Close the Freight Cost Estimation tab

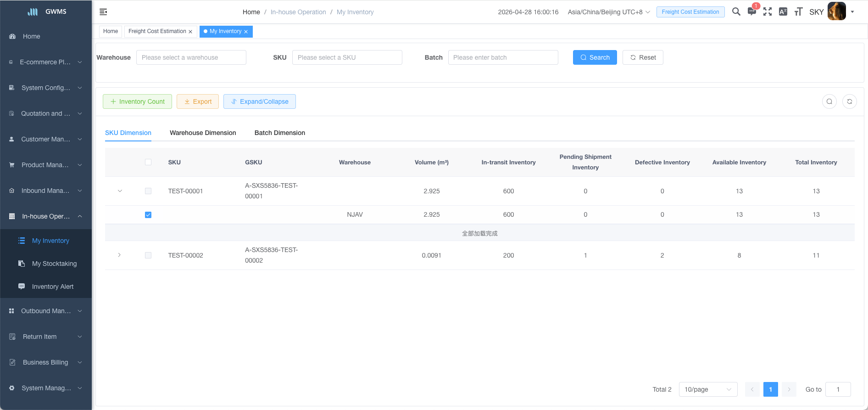point(190,32)
